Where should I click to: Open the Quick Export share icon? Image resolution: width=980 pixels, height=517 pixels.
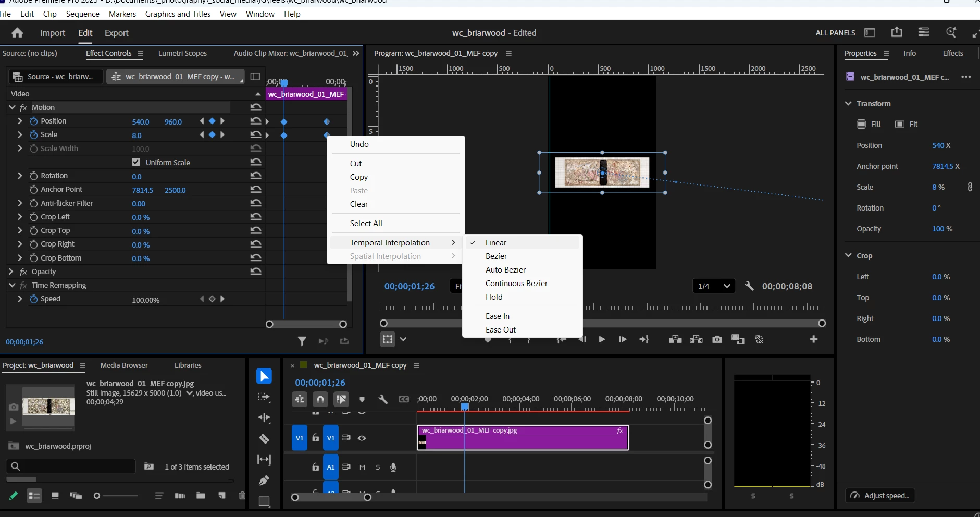click(897, 32)
